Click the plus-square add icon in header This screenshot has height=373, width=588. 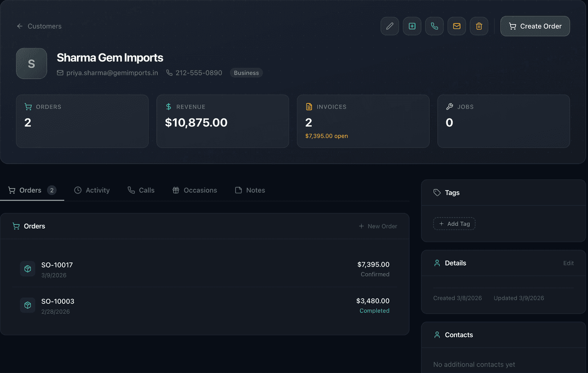[x=412, y=26]
